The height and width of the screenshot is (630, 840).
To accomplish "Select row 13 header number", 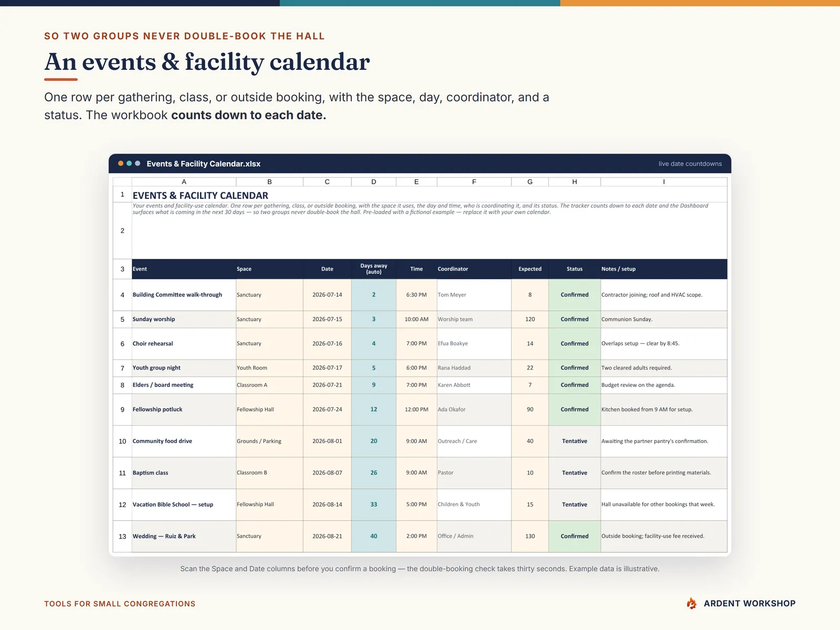I will (x=122, y=537).
